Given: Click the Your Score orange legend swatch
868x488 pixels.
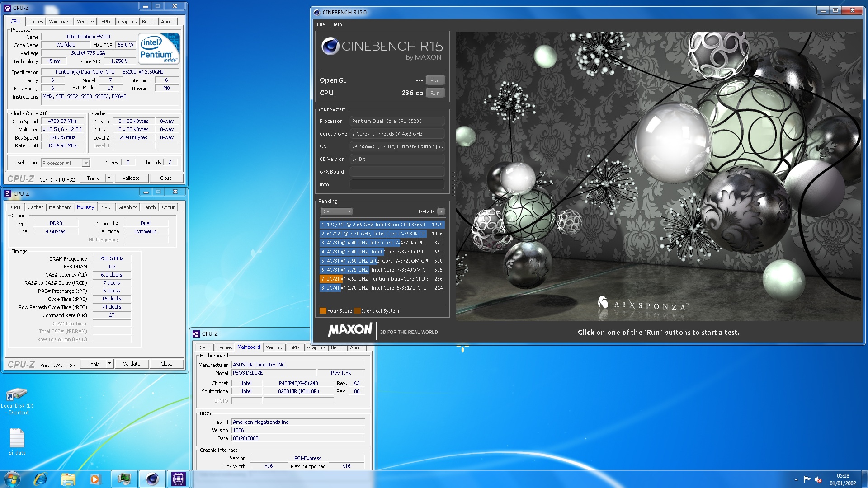Looking at the screenshot, I should [323, 311].
